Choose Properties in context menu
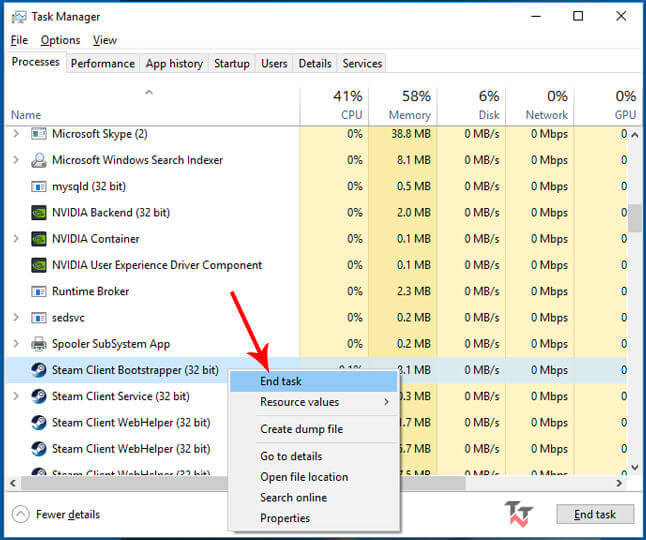This screenshot has width=646, height=540. click(314, 518)
